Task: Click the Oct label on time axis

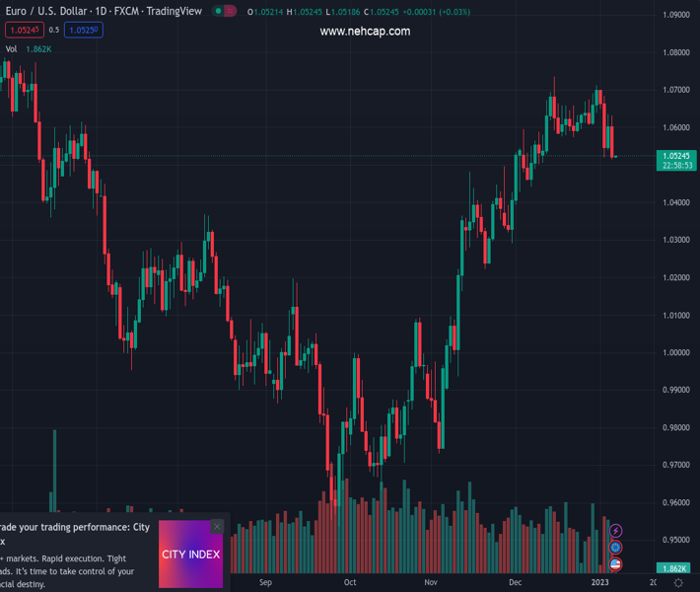Action: point(350,583)
